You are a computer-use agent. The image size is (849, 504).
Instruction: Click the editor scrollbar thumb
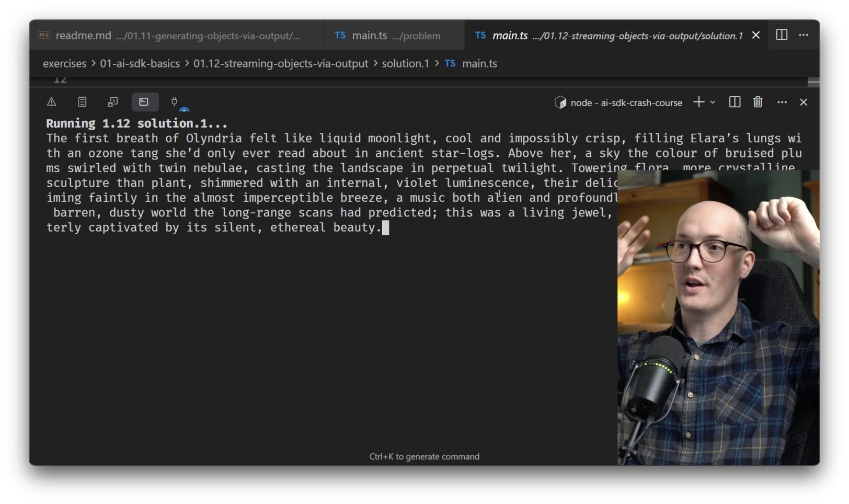tap(813, 82)
